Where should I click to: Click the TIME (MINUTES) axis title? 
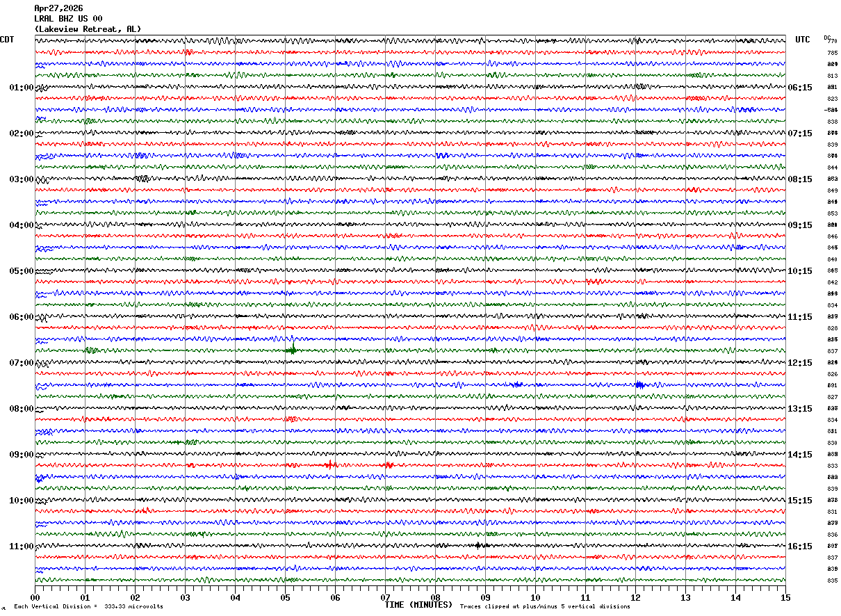pyautogui.click(x=418, y=605)
